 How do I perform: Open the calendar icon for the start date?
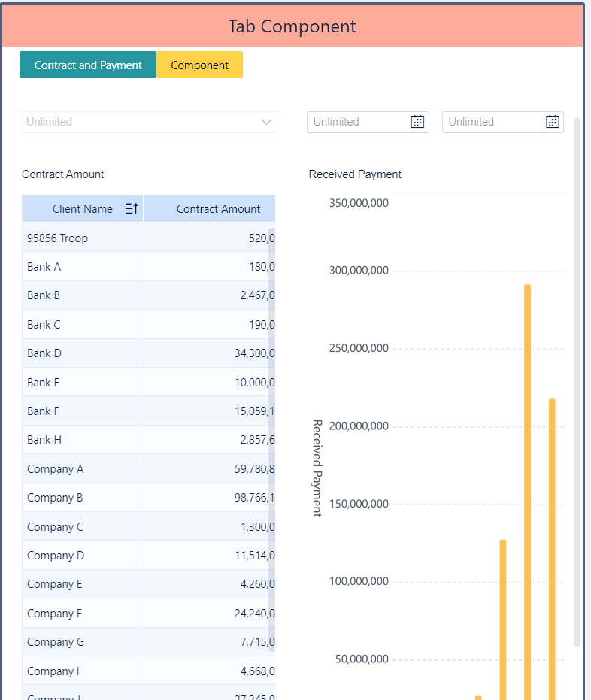pos(417,121)
